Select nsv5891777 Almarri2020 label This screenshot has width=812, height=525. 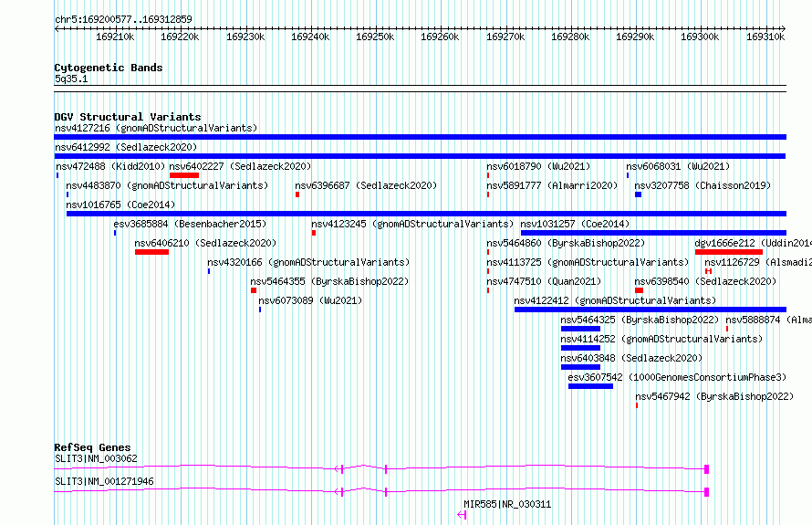pyautogui.click(x=552, y=185)
